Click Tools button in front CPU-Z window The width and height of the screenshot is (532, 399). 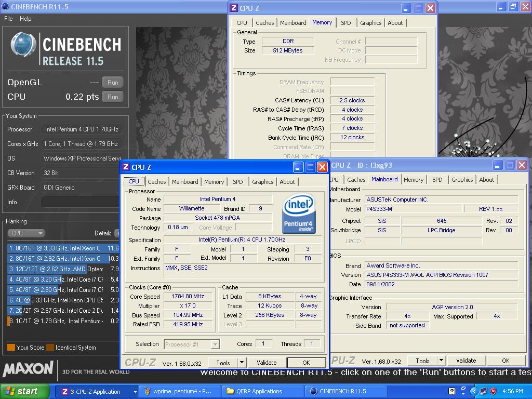[223, 363]
